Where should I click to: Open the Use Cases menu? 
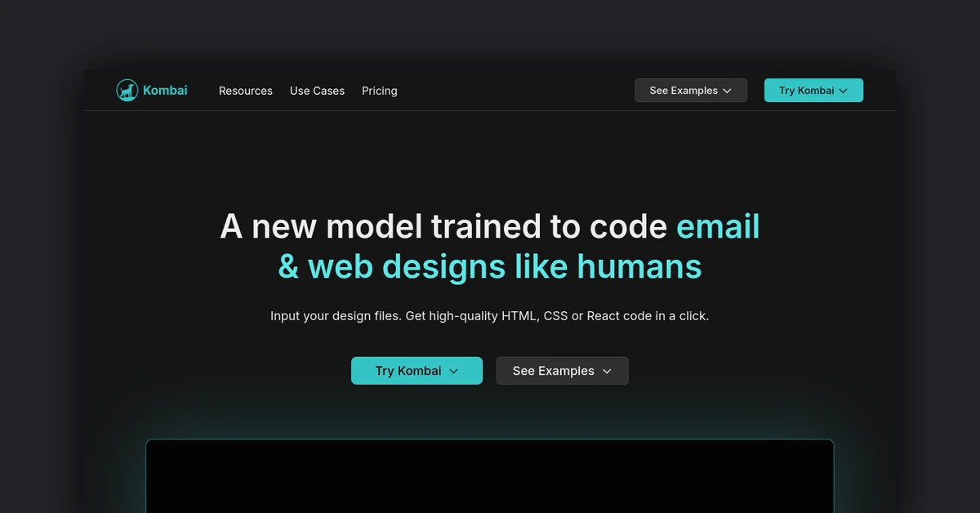click(317, 91)
